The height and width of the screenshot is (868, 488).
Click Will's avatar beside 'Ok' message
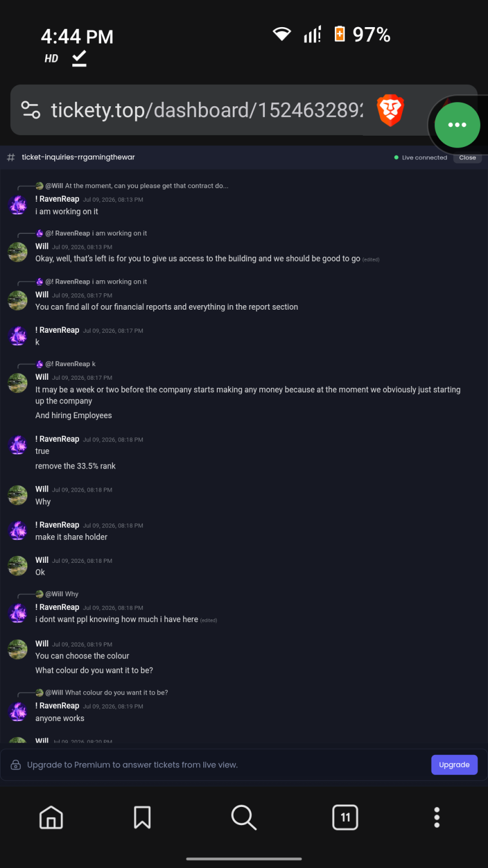tap(18, 566)
